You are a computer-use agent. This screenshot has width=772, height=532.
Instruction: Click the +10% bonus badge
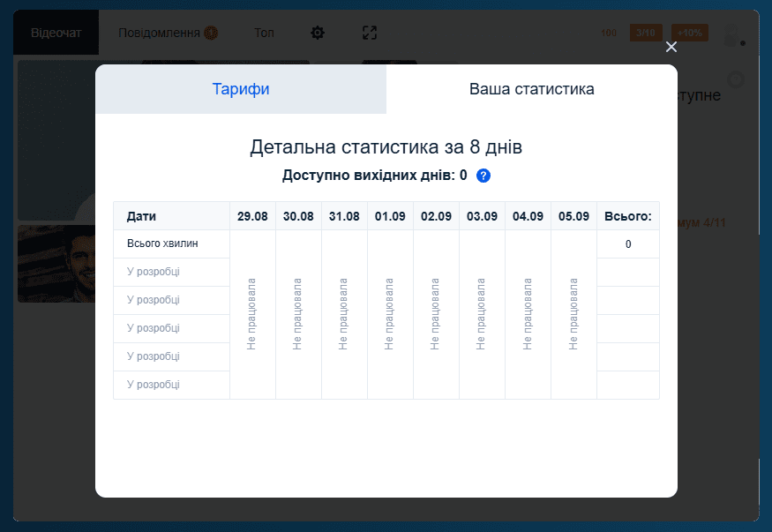(x=689, y=33)
